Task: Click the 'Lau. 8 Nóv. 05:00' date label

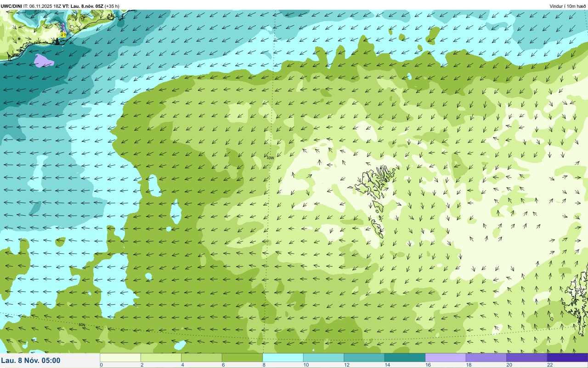Action: tap(31, 360)
